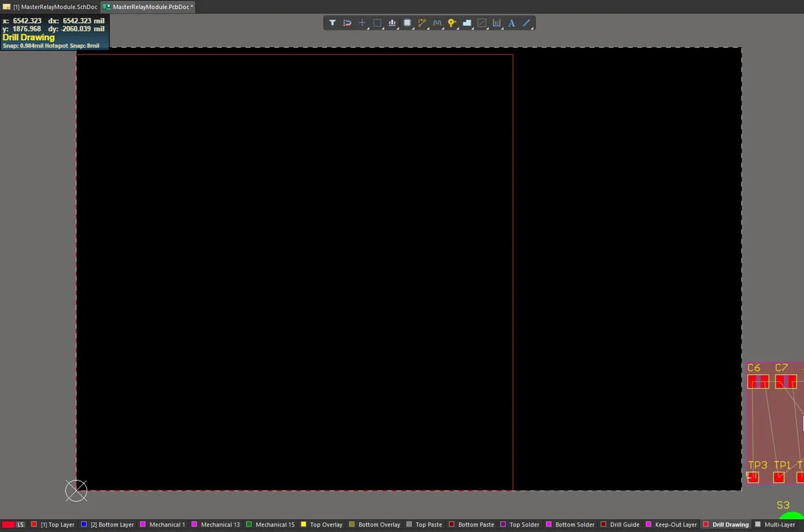Click the Top Paste gray color swatch

tap(409, 524)
